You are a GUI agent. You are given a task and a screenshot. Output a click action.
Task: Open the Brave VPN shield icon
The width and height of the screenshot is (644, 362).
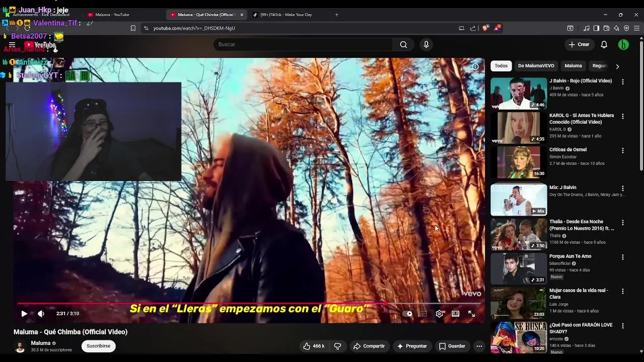626,28
